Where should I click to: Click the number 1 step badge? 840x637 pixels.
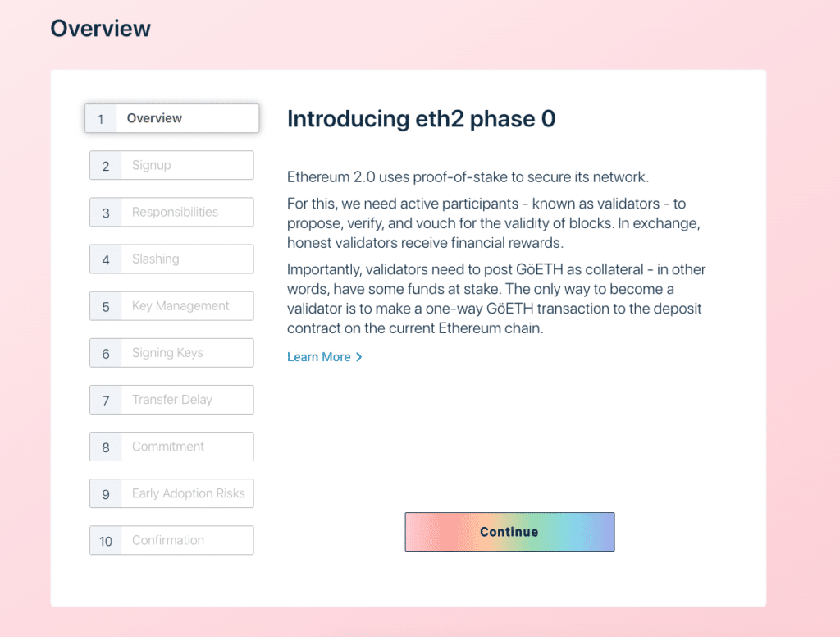coord(101,118)
